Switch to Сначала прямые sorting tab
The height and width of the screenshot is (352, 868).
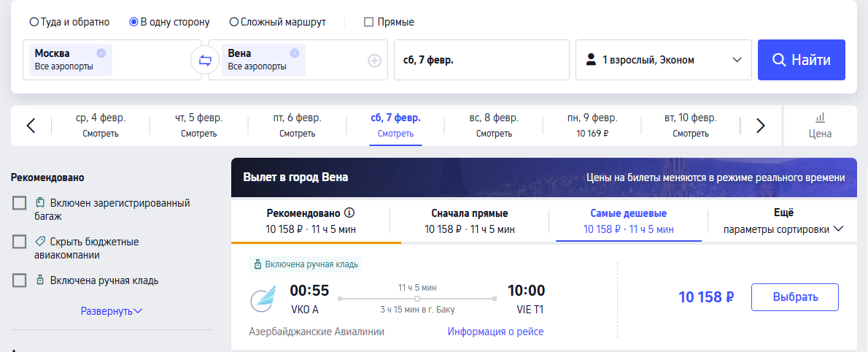(x=470, y=221)
